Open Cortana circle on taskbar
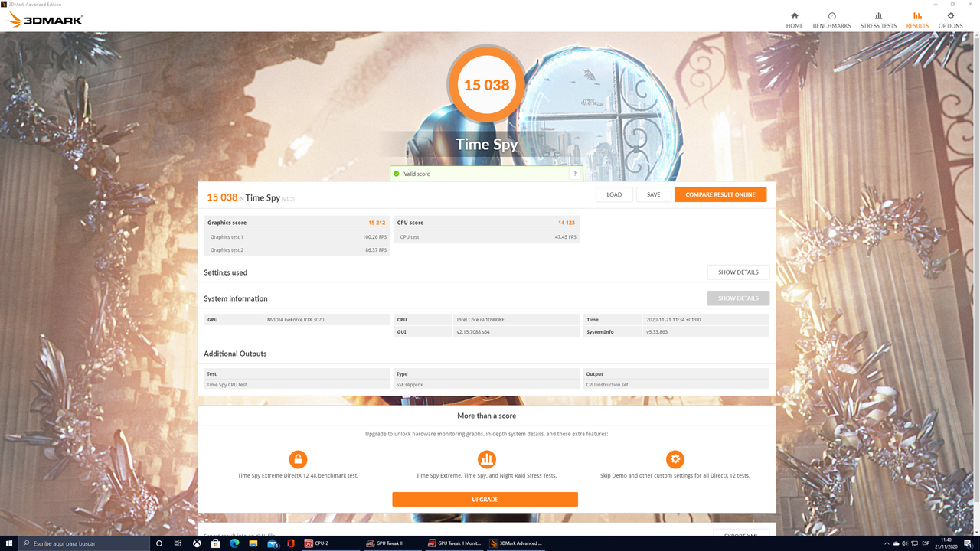The width and height of the screenshot is (980, 551). pos(159,543)
